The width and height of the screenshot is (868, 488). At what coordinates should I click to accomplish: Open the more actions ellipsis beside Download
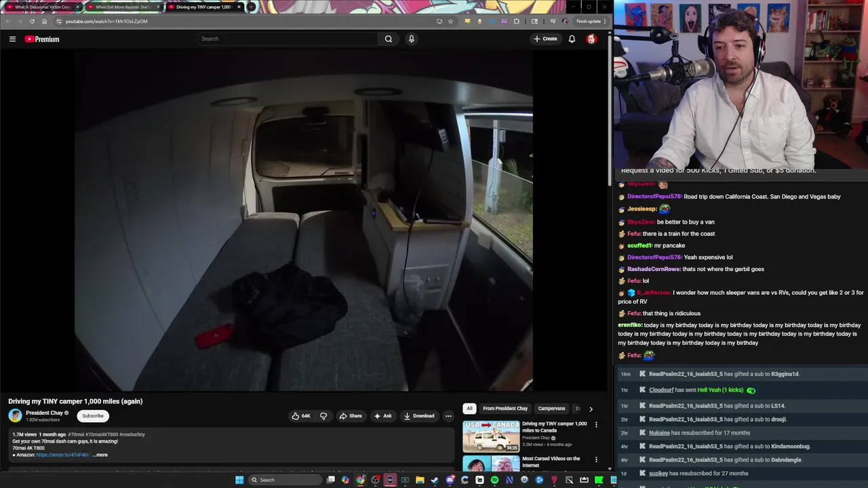pyautogui.click(x=448, y=416)
